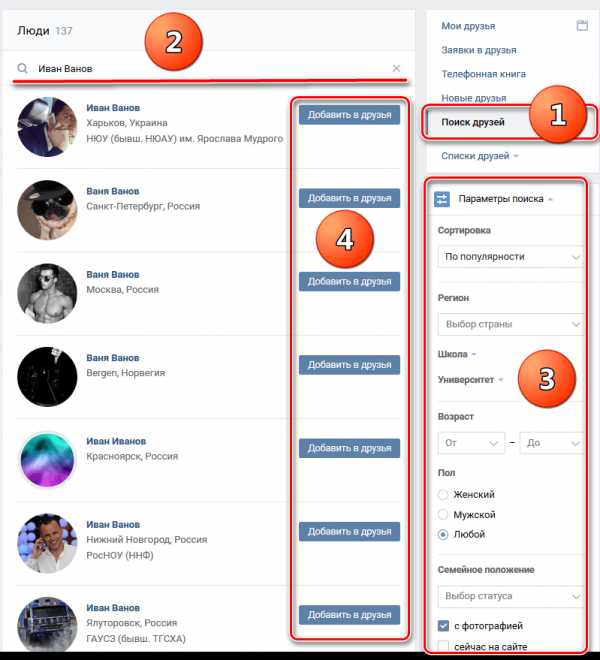Clear the search with X icon
Viewport: 600px width, 660px height.
click(x=396, y=68)
